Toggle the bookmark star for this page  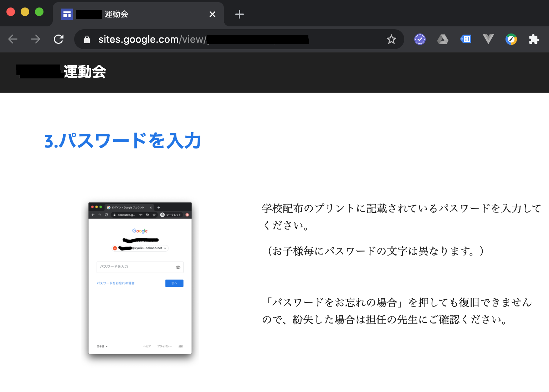391,39
